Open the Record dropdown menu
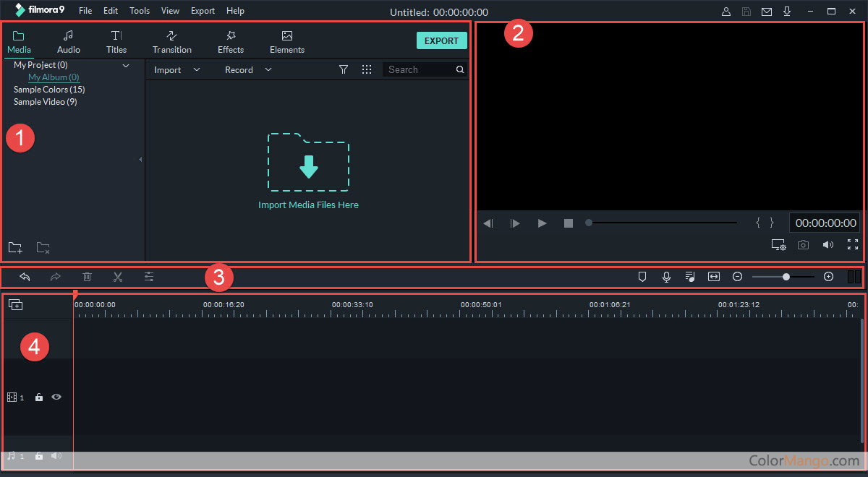This screenshot has width=868, height=477. (268, 69)
